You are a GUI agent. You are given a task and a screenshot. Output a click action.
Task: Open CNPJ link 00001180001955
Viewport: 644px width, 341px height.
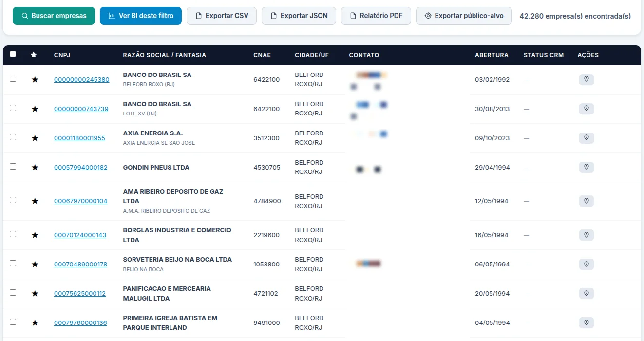[79, 138]
